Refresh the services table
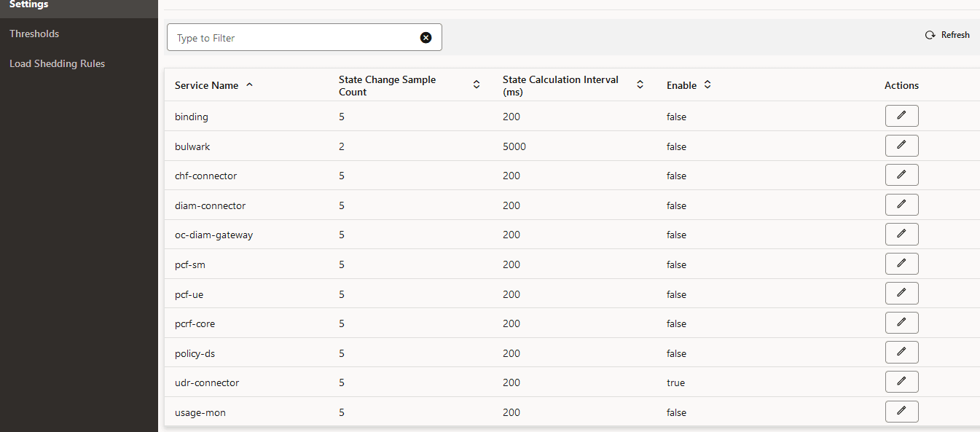 tap(946, 34)
